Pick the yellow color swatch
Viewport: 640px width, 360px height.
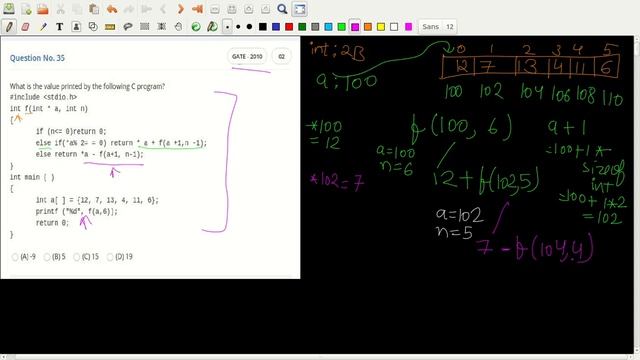pos(381,27)
